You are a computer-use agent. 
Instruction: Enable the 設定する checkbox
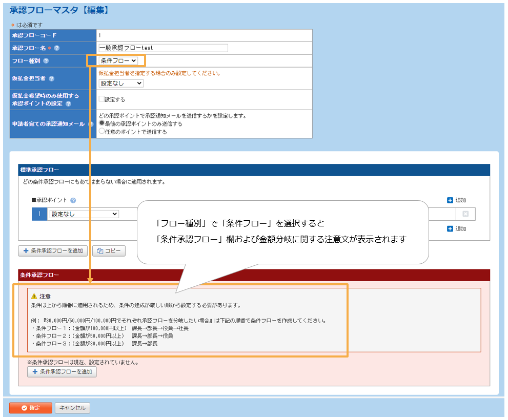[x=101, y=99]
